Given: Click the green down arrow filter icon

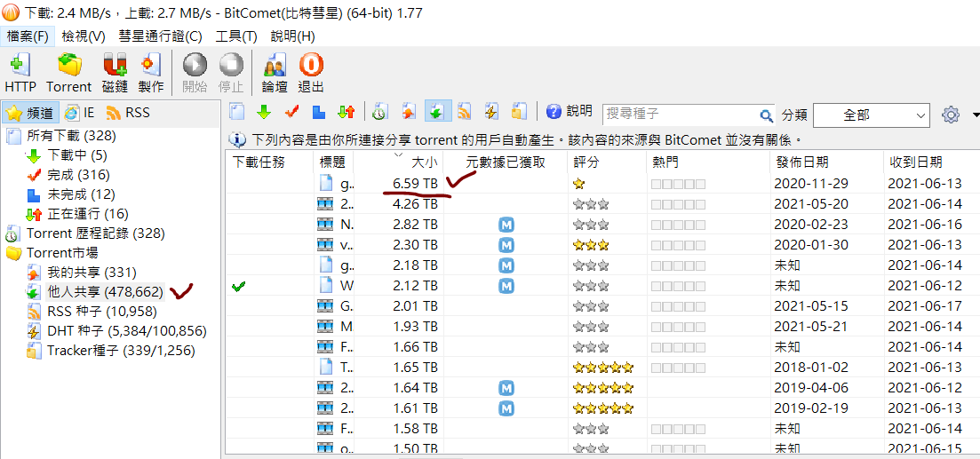Looking at the screenshot, I should (264, 113).
